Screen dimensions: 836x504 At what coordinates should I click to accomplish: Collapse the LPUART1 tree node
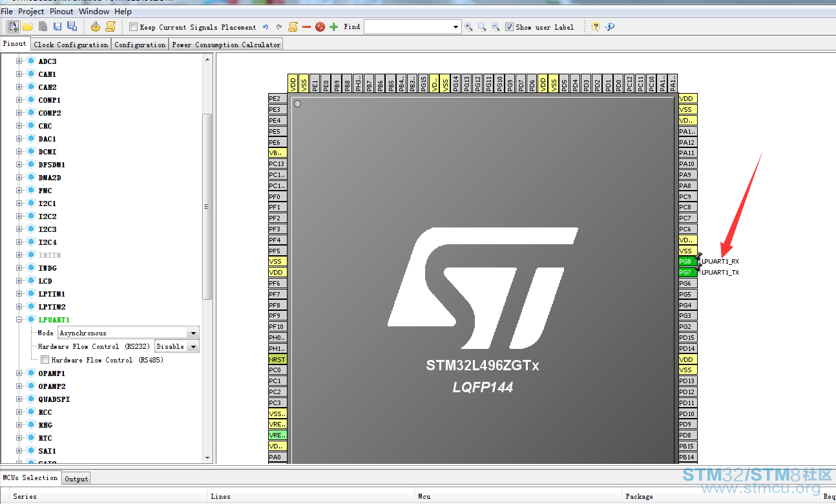pyautogui.click(x=19, y=320)
